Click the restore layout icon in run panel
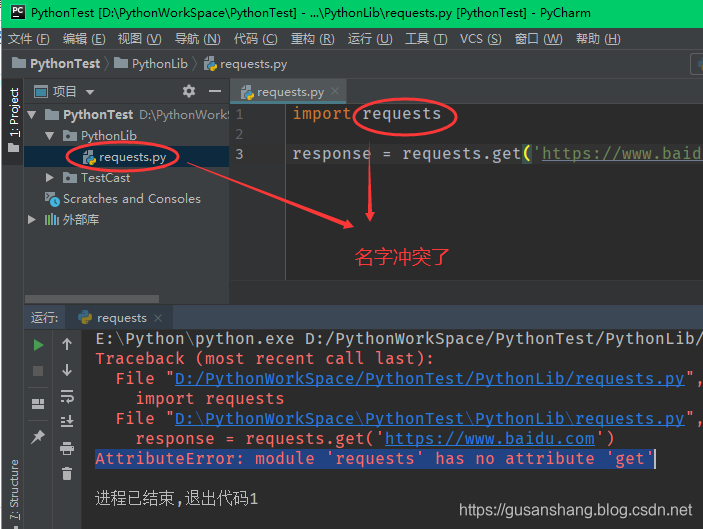This screenshot has width=703, height=529. point(38,404)
